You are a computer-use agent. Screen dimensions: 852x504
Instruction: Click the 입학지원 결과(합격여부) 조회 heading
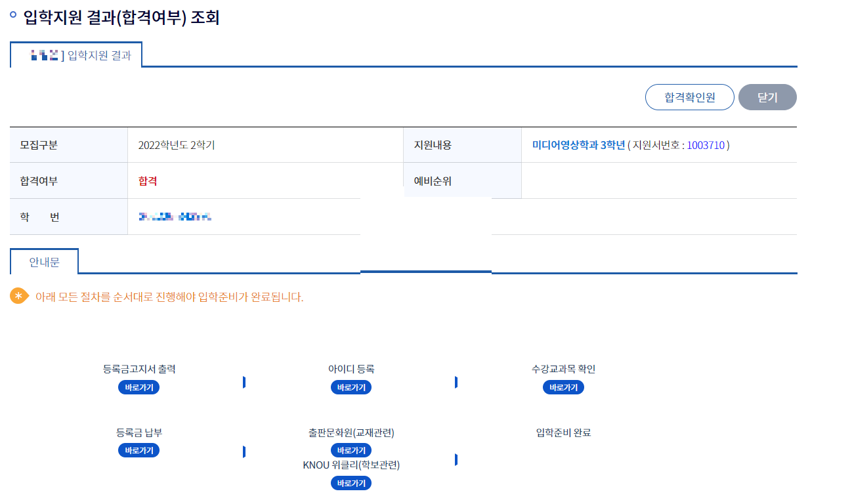point(121,18)
